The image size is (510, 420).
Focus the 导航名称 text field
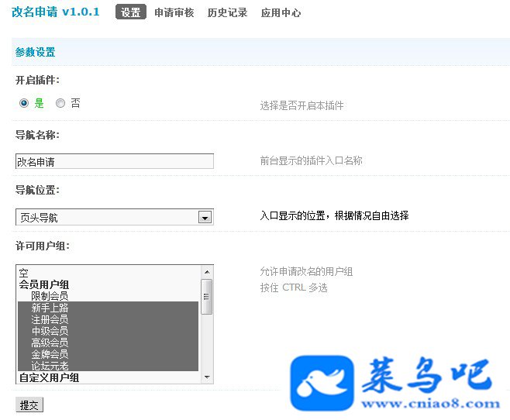pyautogui.click(x=115, y=161)
